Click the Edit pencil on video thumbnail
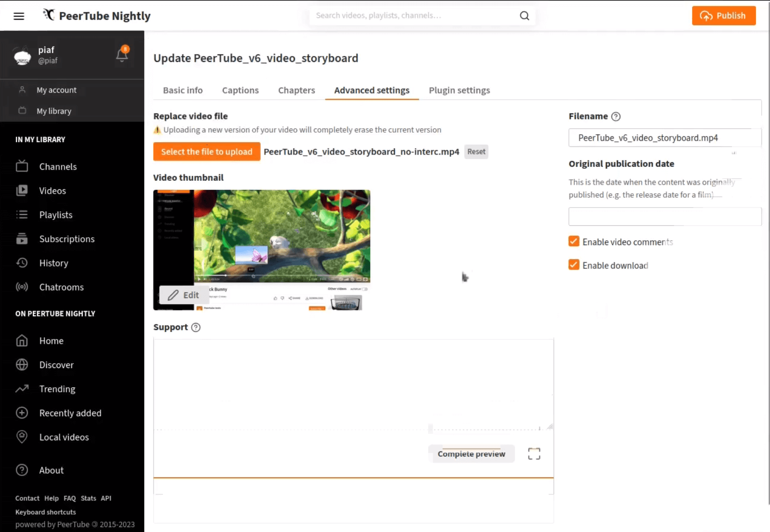 pyautogui.click(x=184, y=295)
